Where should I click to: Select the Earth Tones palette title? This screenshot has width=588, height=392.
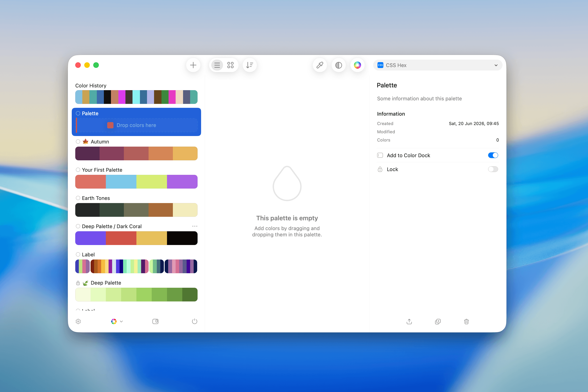pyautogui.click(x=96, y=198)
